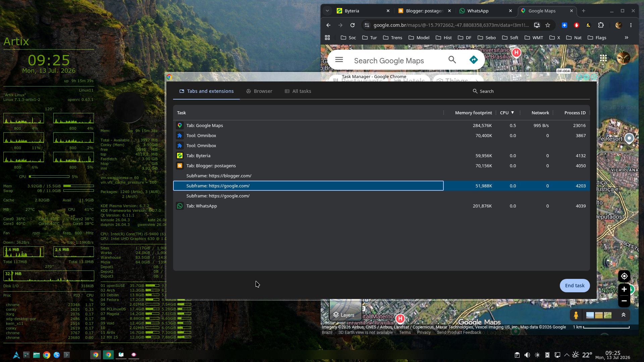Open Chrome's three-dot menu
Viewport: 644px width, 362px height.
(x=631, y=25)
